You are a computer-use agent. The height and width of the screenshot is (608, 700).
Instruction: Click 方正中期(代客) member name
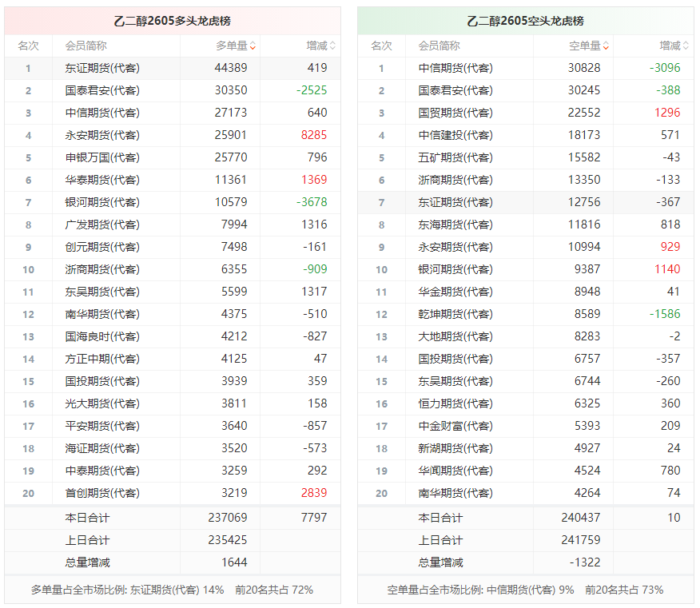click(102, 359)
